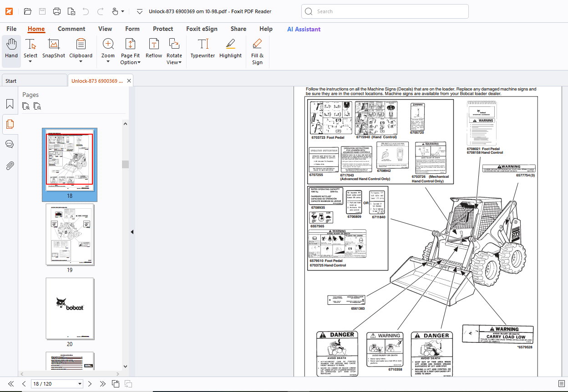This screenshot has height=392, width=568.
Task: Switch to the Form ribbon tab
Action: (132, 29)
